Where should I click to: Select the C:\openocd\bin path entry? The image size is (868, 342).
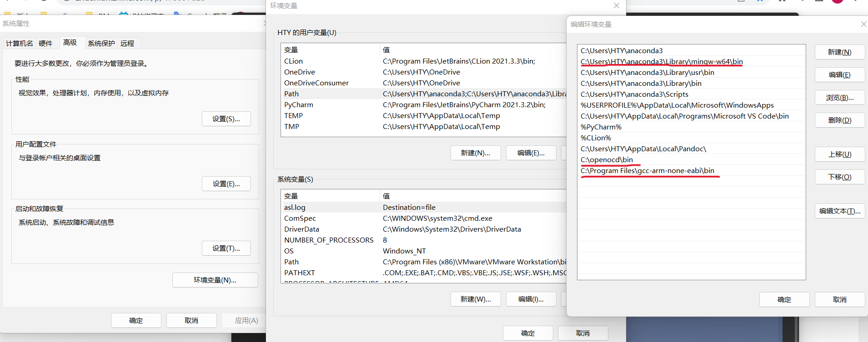point(607,160)
